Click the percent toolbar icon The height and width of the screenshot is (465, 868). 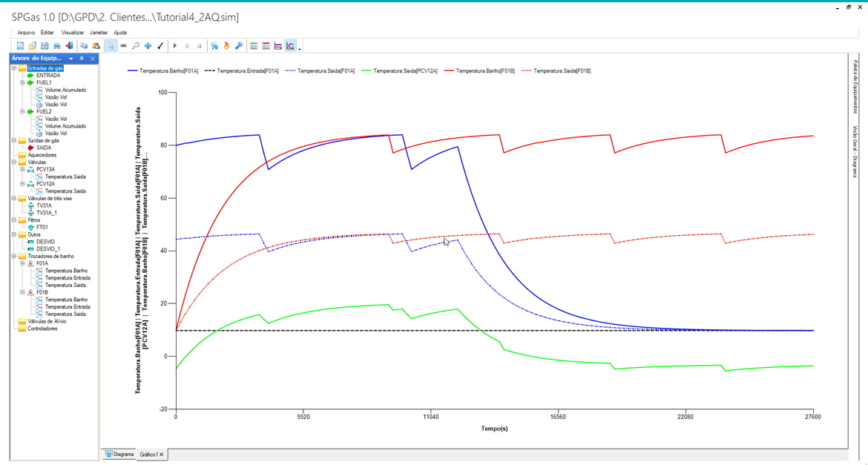point(214,46)
